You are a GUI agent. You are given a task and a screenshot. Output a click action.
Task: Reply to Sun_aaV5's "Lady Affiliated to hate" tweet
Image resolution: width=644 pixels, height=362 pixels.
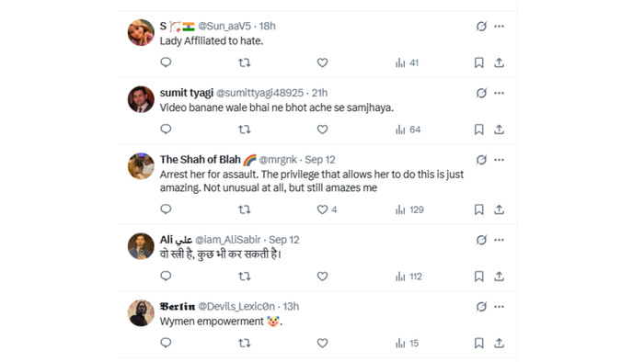tap(166, 62)
